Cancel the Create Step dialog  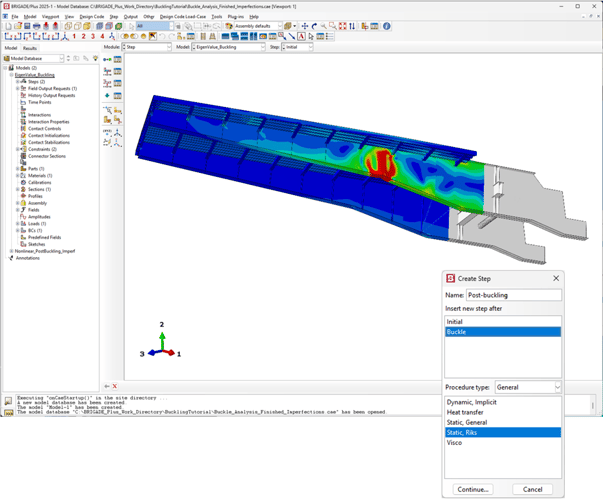point(532,489)
